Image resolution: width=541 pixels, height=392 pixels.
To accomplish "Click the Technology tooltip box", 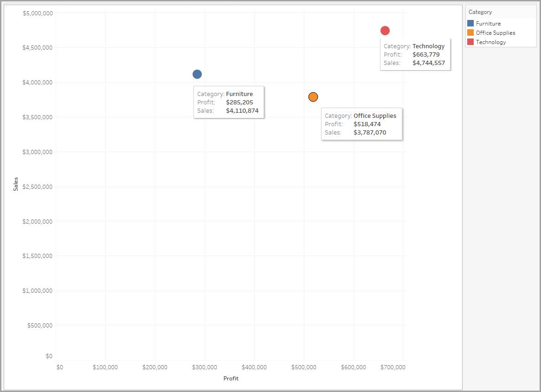I will [x=415, y=54].
